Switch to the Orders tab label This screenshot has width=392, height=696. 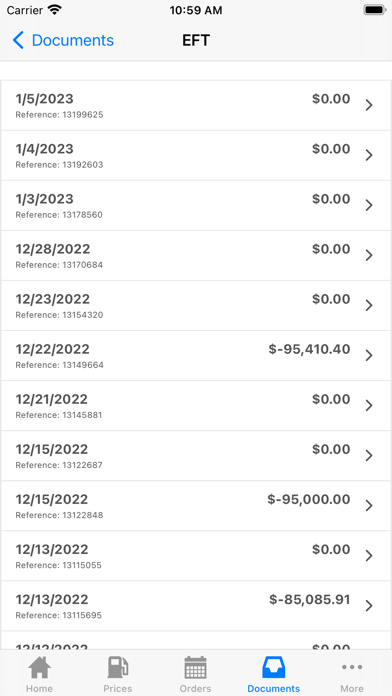[x=195, y=688]
